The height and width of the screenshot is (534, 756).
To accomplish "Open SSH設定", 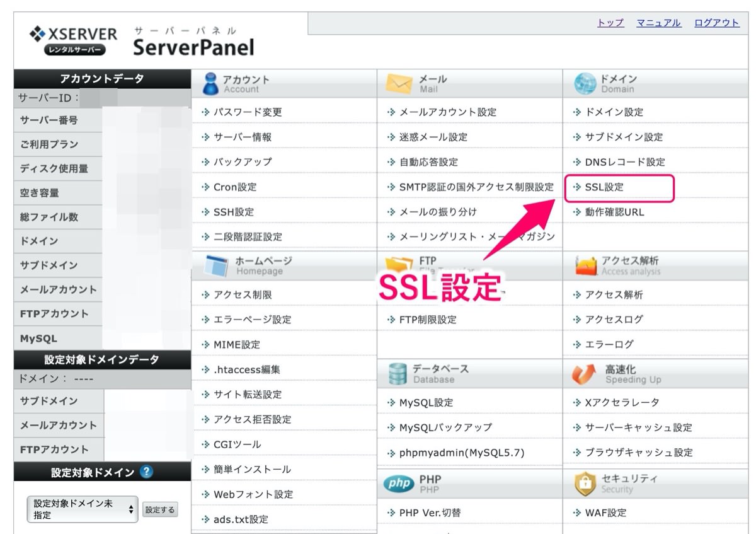I will click(234, 212).
